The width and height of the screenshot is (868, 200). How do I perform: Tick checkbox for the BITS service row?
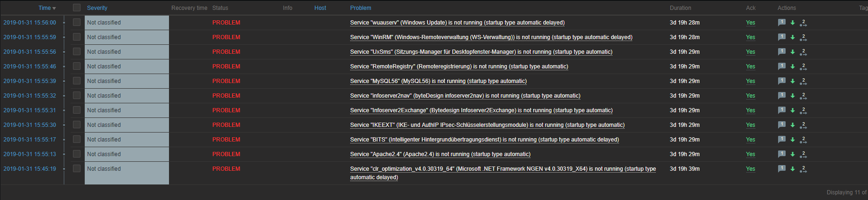77,139
